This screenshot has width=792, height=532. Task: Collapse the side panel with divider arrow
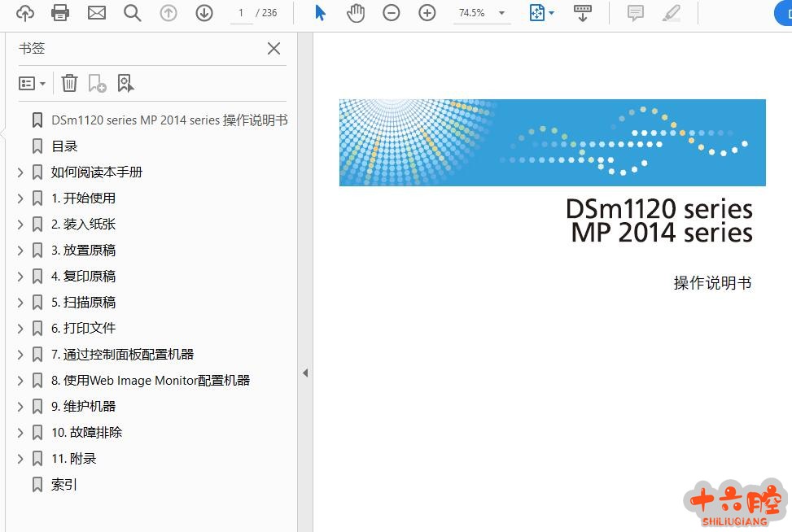305,373
